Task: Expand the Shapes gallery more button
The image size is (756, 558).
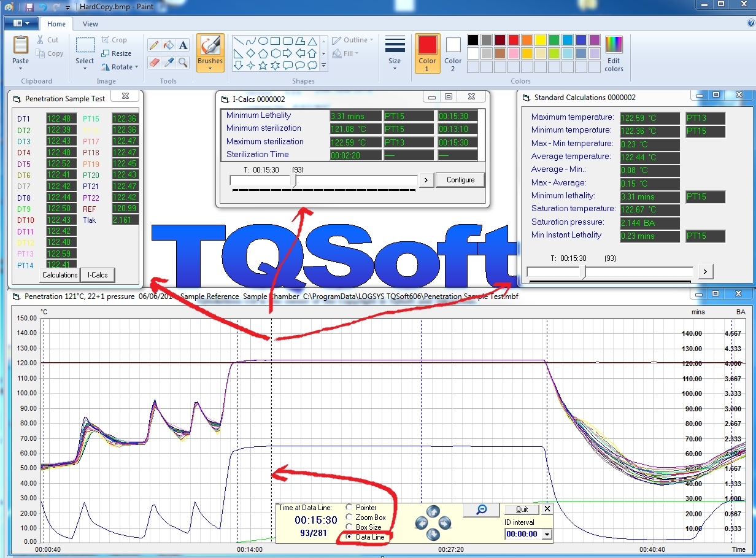Action: (324, 66)
